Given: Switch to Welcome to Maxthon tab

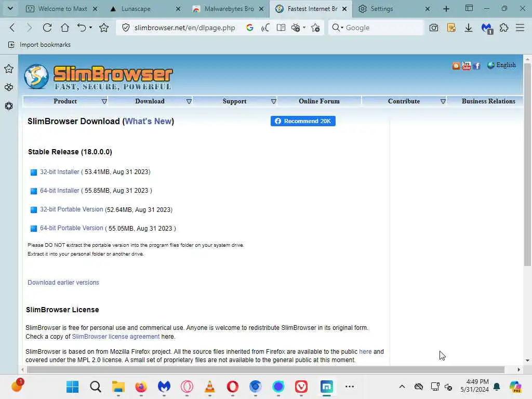Looking at the screenshot, I should (62, 9).
